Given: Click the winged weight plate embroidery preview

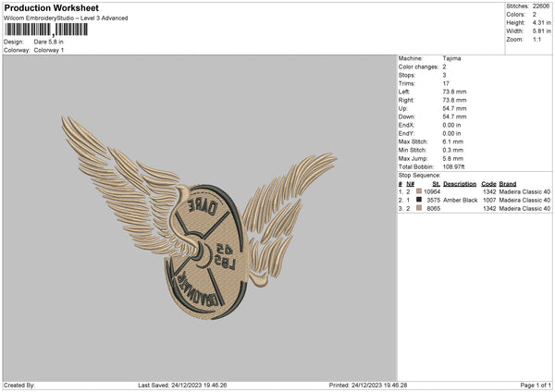Looking at the screenshot, I should [x=199, y=217].
